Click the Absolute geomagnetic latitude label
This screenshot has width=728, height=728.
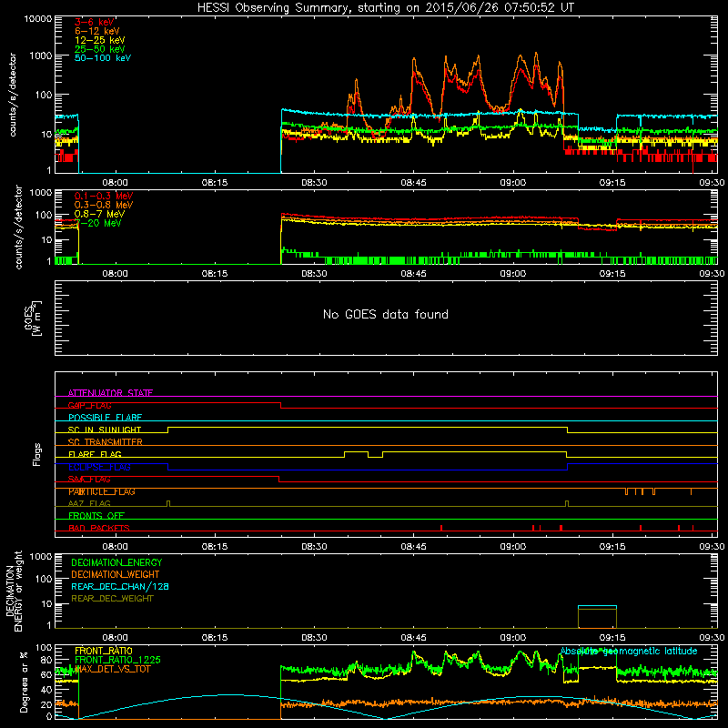pyautogui.click(x=629, y=652)
